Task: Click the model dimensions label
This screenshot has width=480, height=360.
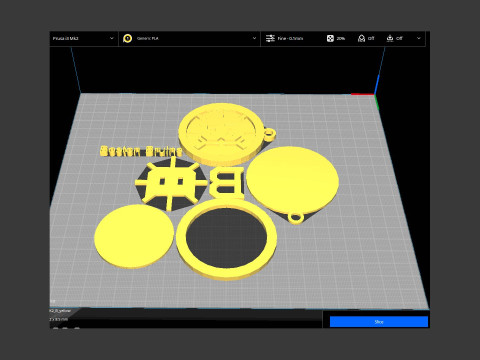Action: point(59,319)
